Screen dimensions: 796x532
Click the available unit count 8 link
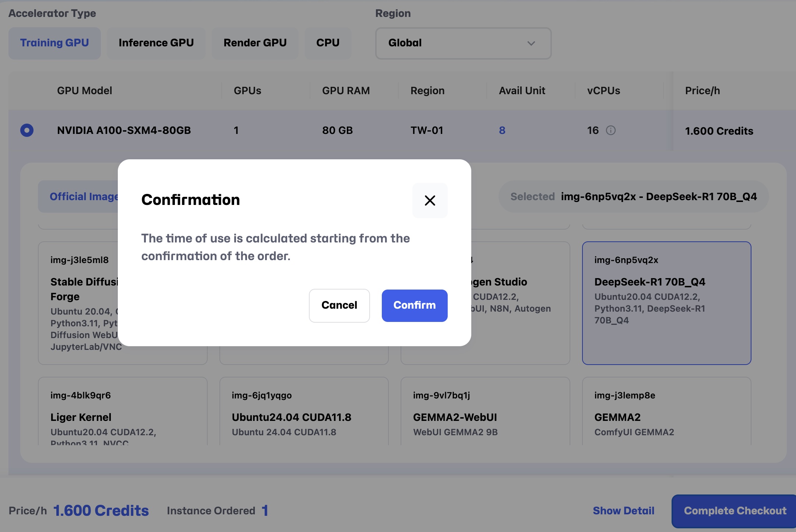click(x=502, y=130)
